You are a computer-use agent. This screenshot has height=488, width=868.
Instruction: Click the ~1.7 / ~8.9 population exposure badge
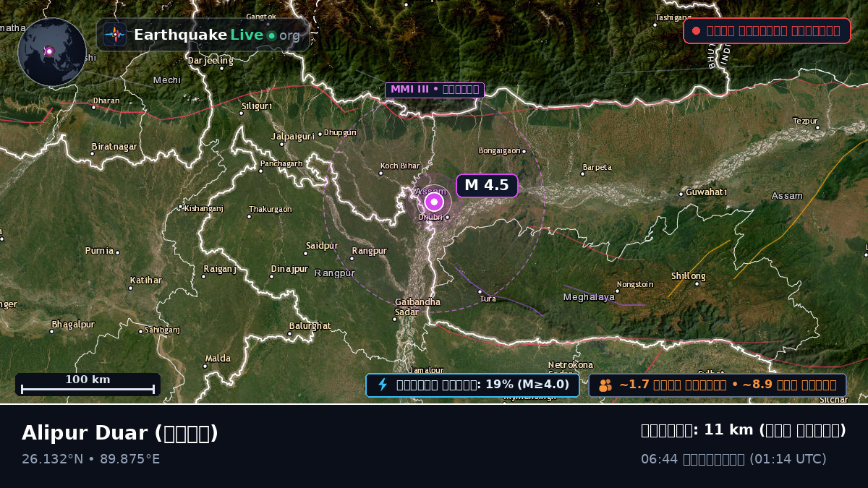pos(718,385)
